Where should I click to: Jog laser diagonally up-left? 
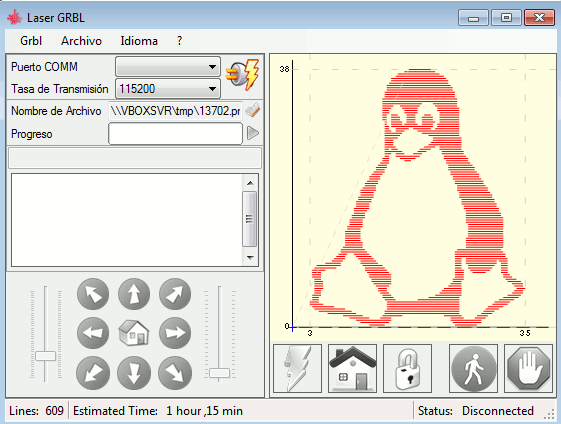click(93, 294)
